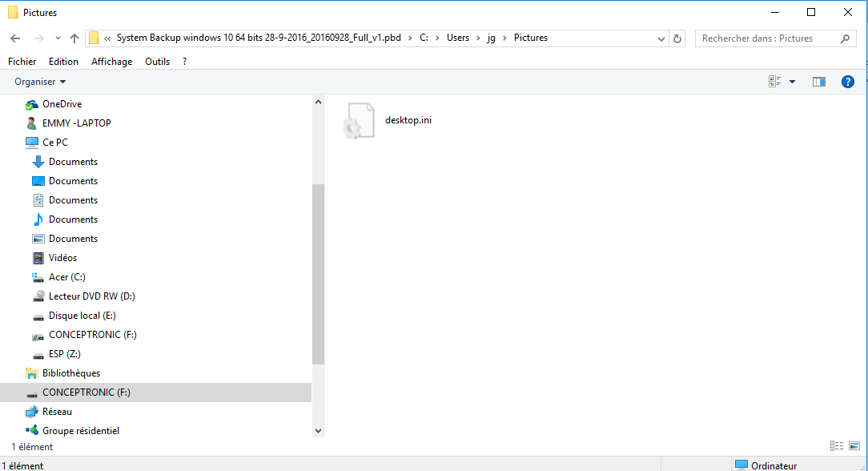Open Bibliothèques in the navigation pane

point(70,373)
